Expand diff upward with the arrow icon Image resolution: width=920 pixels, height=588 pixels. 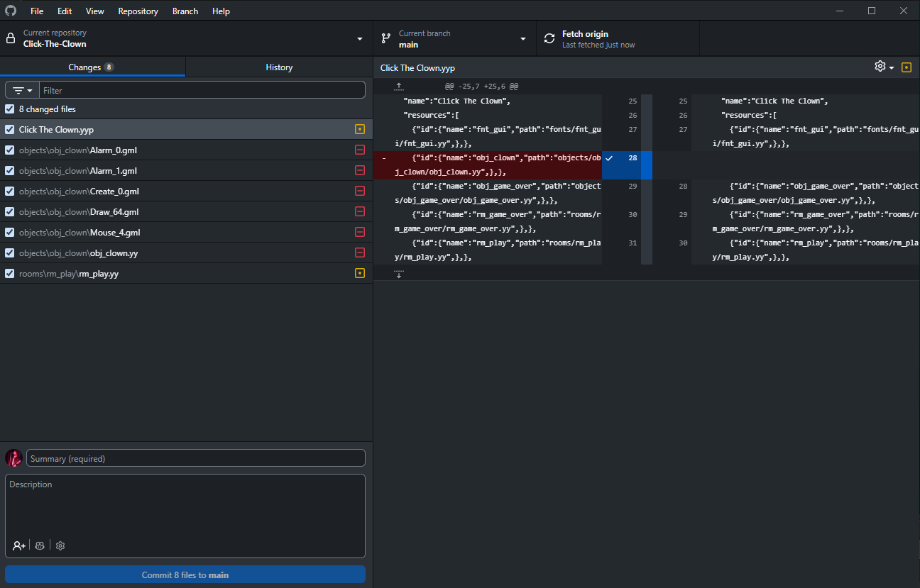pyautogui.click(x=399, y=87)
